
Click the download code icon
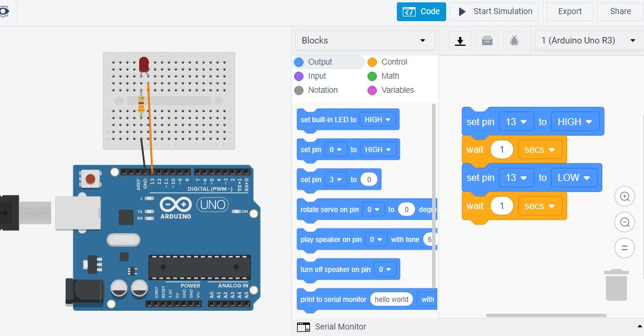coord(460,41)
